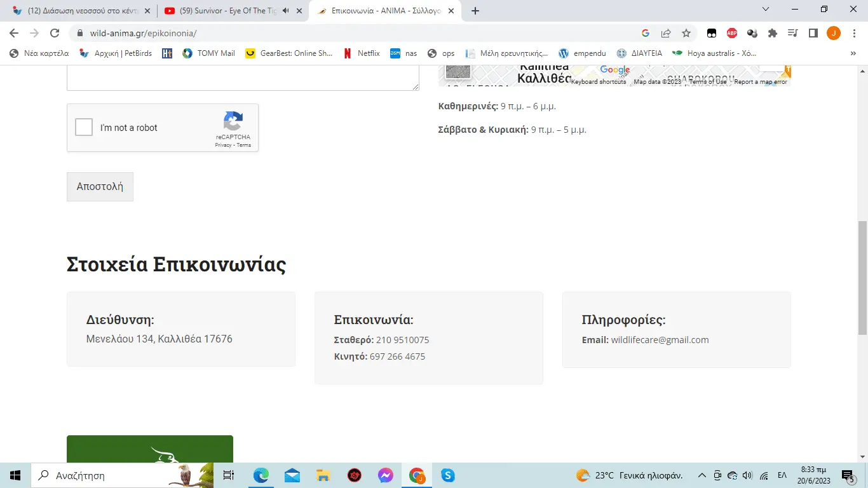
Task: Click the address bar URL
Action: tap(143, 33)
